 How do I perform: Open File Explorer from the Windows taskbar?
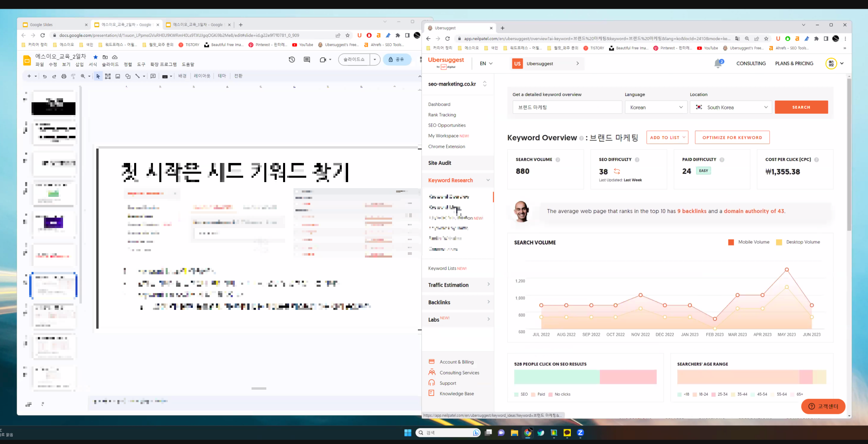514,433
